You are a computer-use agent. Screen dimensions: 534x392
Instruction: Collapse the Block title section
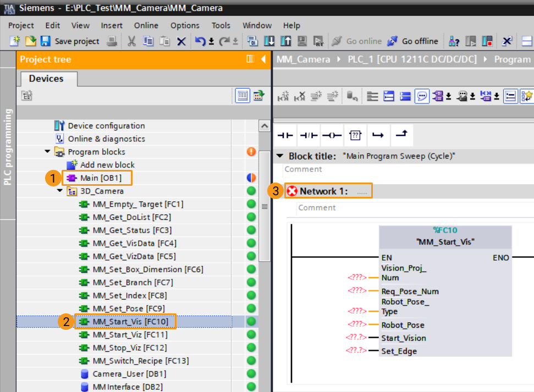pos(280,156)
